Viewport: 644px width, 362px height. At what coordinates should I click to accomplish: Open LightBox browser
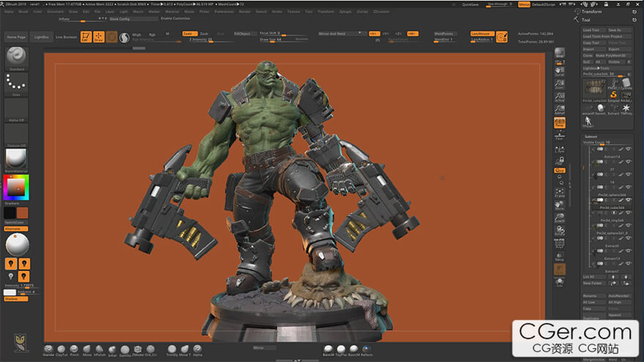41,37
